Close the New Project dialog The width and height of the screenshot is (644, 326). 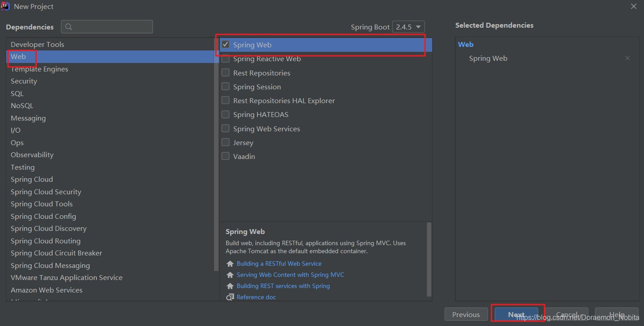coord(633,6)
